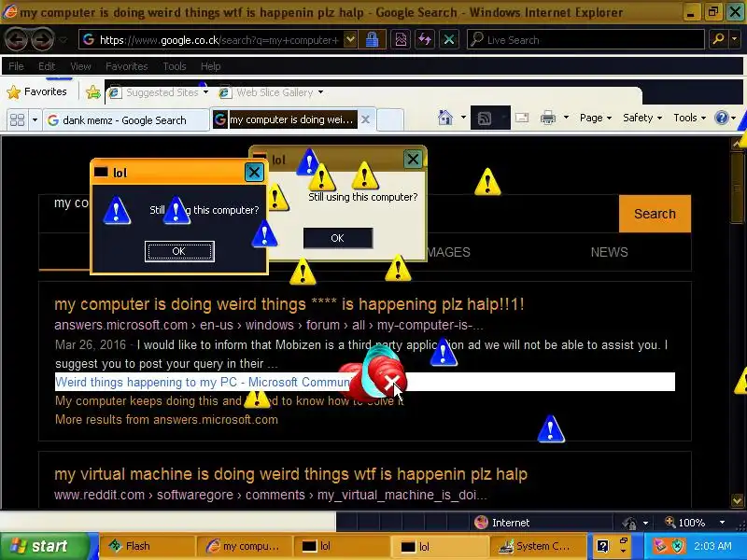Open my virtual machine is doing weird things link
This screenshot has height=560, width=747.
290,474
